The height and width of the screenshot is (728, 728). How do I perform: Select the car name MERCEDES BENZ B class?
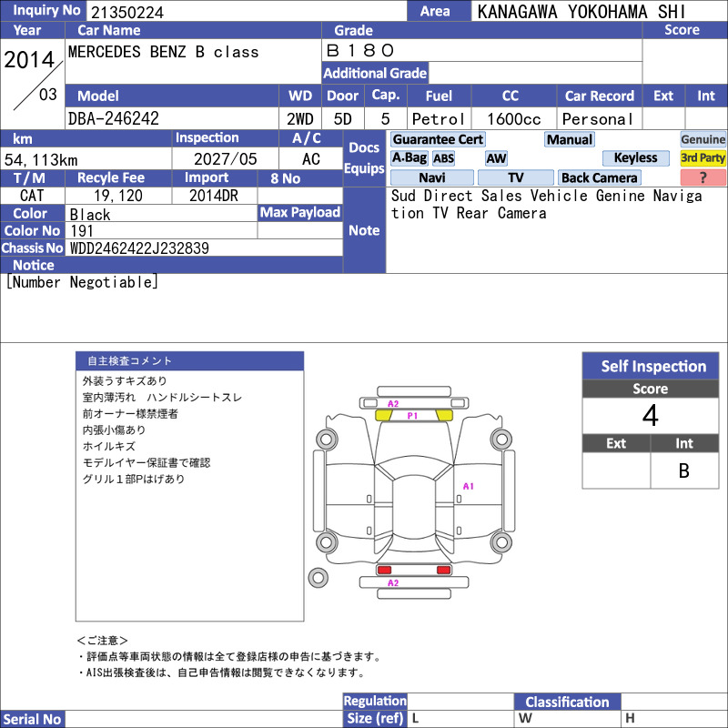(164, 52)
